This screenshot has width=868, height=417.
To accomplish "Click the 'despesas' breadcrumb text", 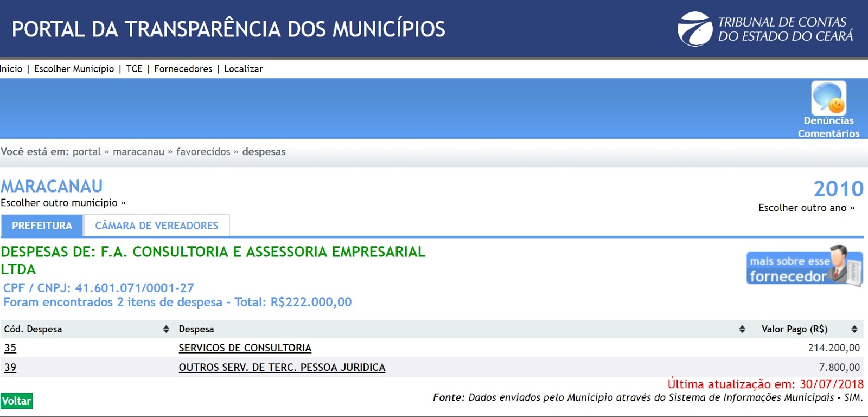I will [x=264, y=152].
